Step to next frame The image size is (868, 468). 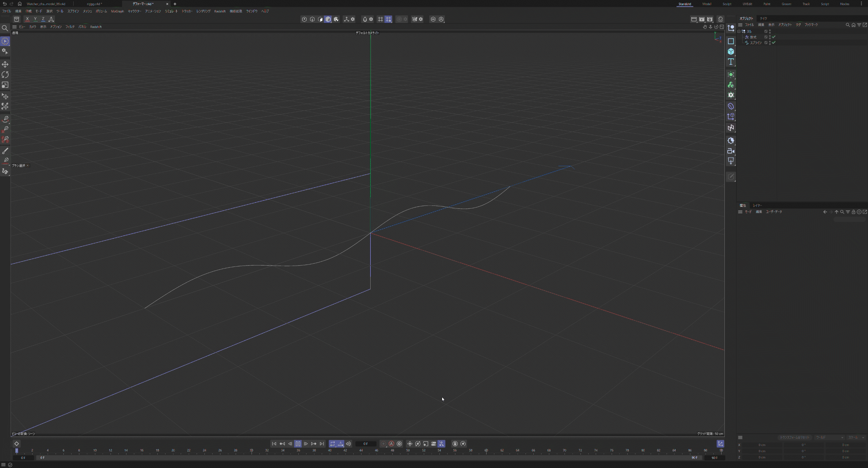pos(306,444)
